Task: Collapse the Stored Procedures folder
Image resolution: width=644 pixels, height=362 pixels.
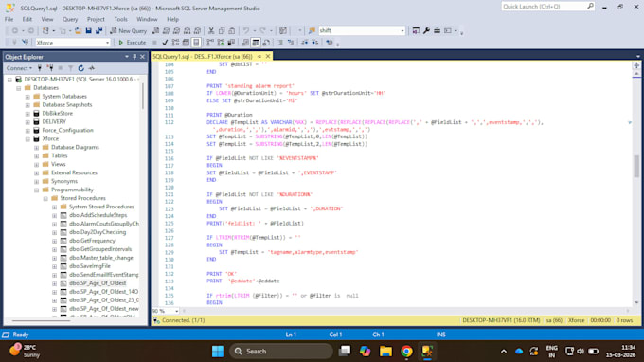Action: (45, 198)
